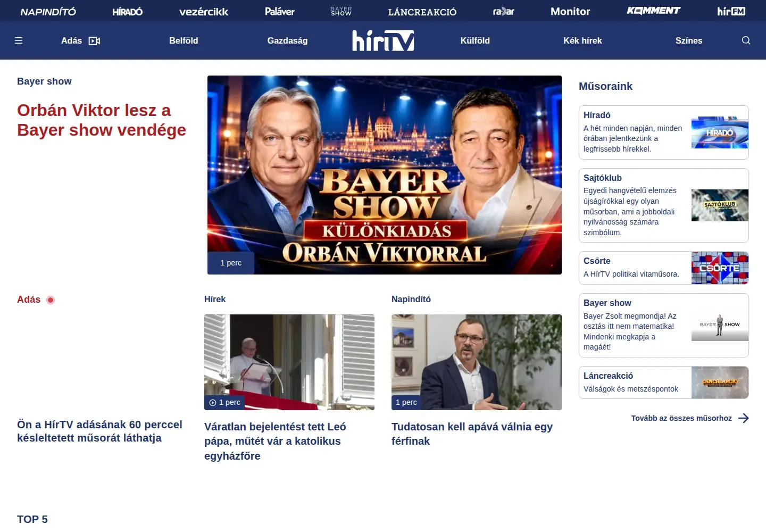Open the Radar logo in top bar

point(503,11)
